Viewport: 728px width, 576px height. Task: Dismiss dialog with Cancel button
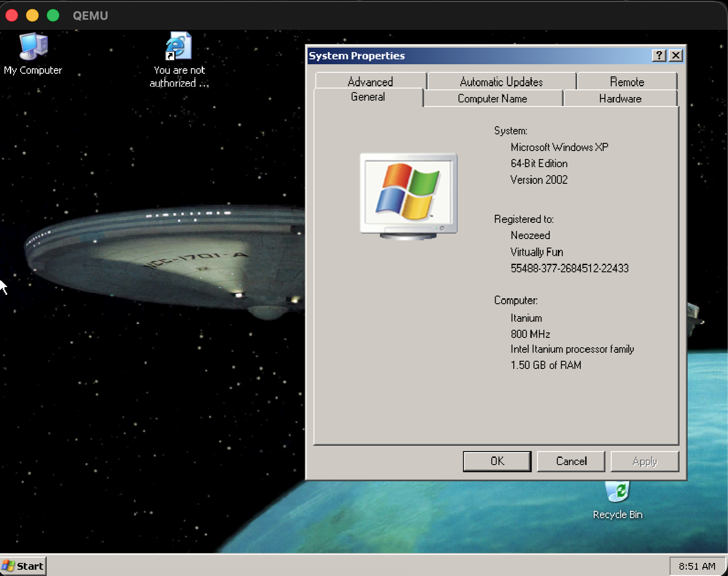pos(571,461)
